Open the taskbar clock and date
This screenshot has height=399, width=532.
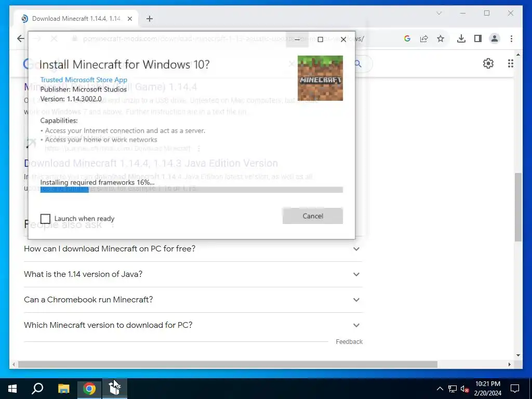pyautogui.click(x=487, y=389)
